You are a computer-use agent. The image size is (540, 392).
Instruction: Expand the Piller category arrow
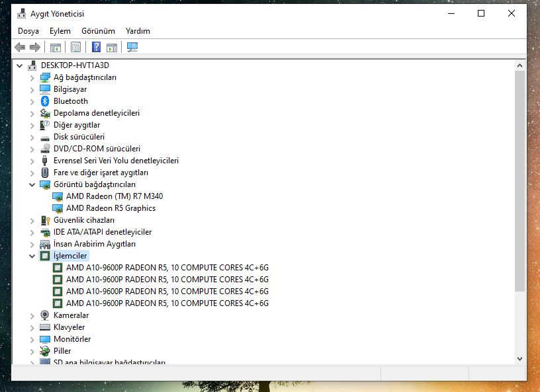point(32,352)
